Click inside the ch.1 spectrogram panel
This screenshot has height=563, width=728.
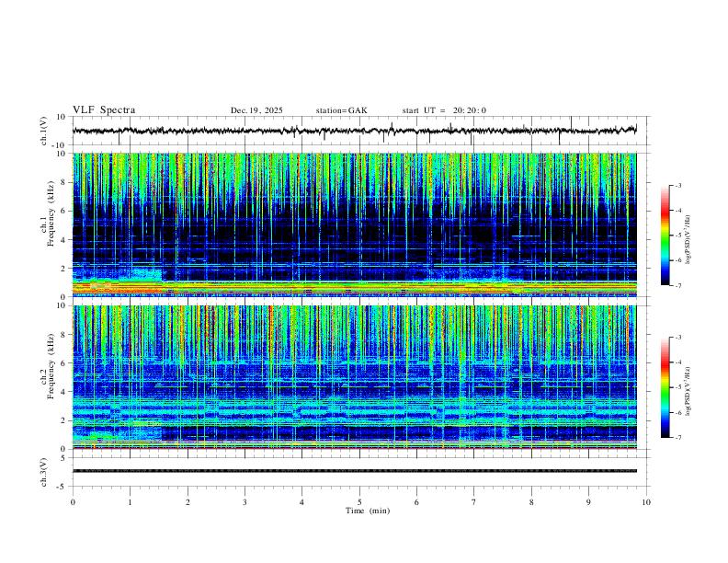355,224
